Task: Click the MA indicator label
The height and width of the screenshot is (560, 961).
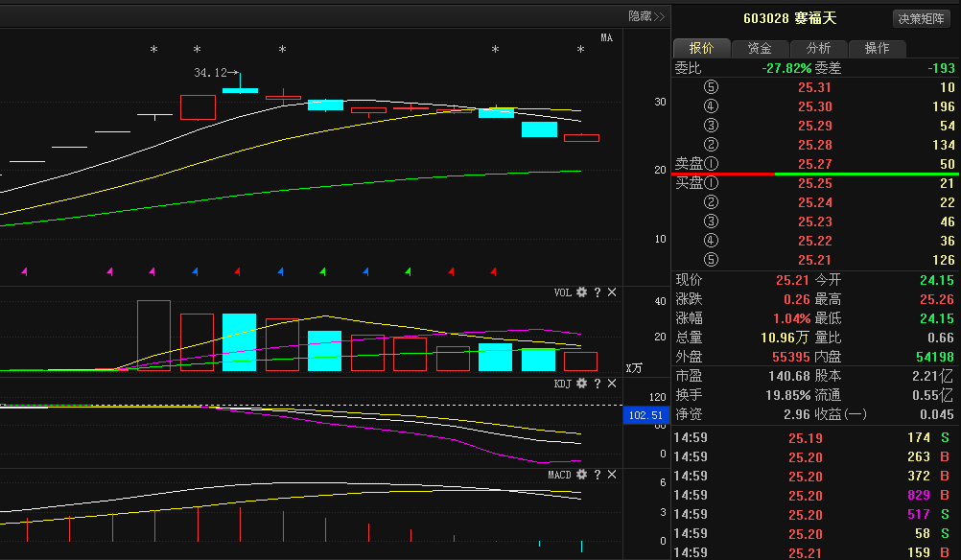Action: (606, 38)
